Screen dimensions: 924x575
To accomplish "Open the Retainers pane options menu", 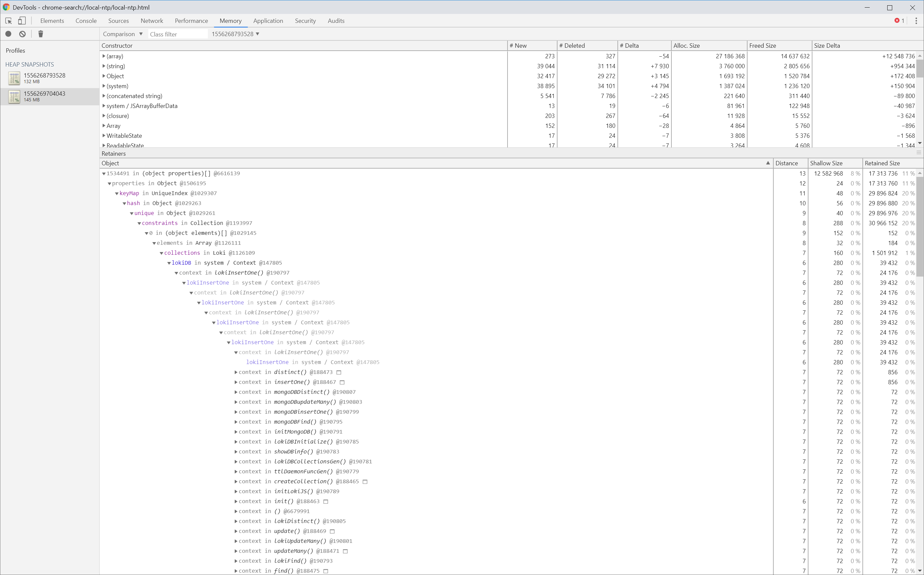I will [919, 153].
